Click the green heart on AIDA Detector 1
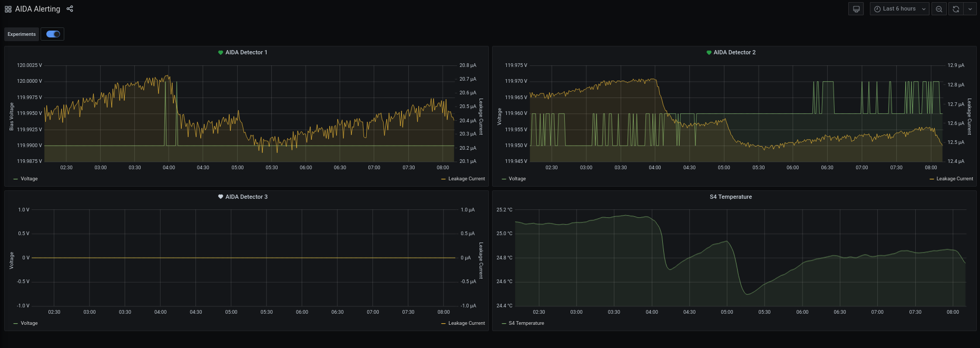Viewport: 980px width, 348px height. (x=221, y=53)
